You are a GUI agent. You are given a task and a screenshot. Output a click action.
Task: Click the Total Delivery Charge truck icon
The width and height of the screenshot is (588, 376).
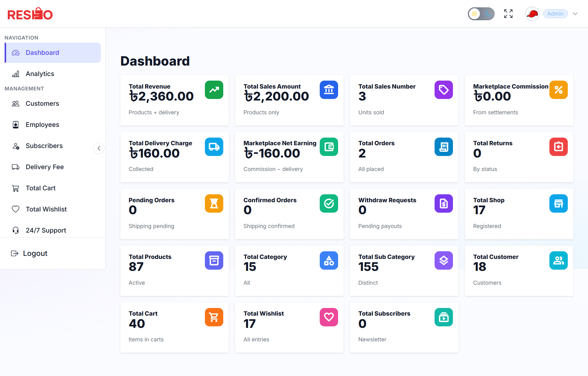click(214, 147)
